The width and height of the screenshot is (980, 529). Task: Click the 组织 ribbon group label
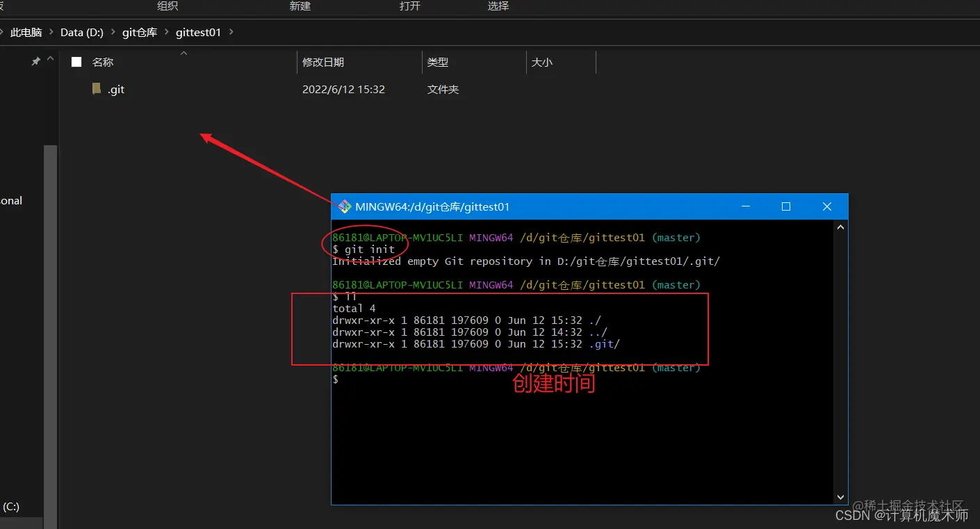click(168, 6)
